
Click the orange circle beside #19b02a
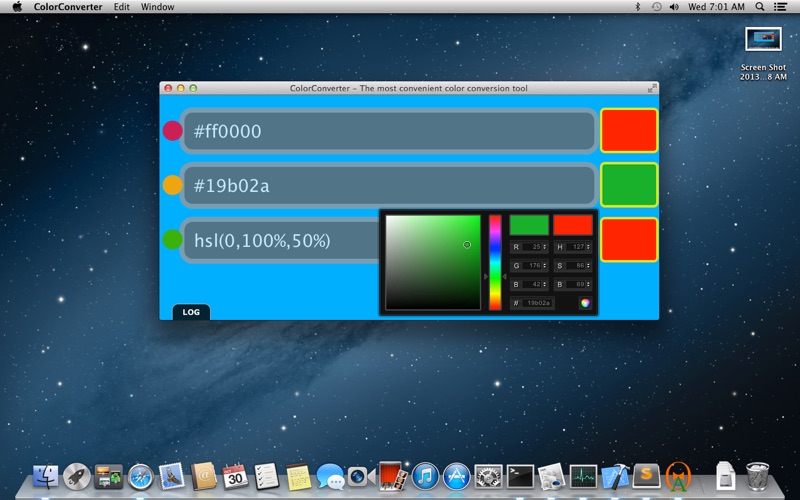pyautogui.click(x=172, y=185)
